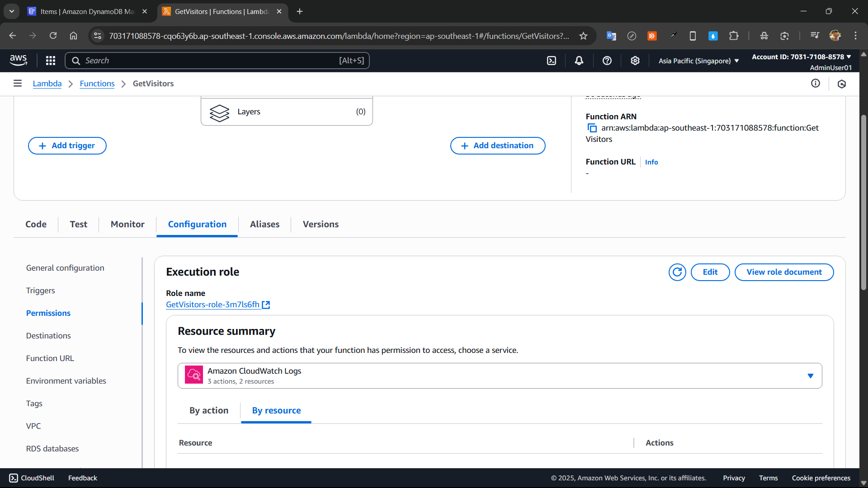Toggle the side navigation hamburger menu
868x488 pixels.
(18, 83)
